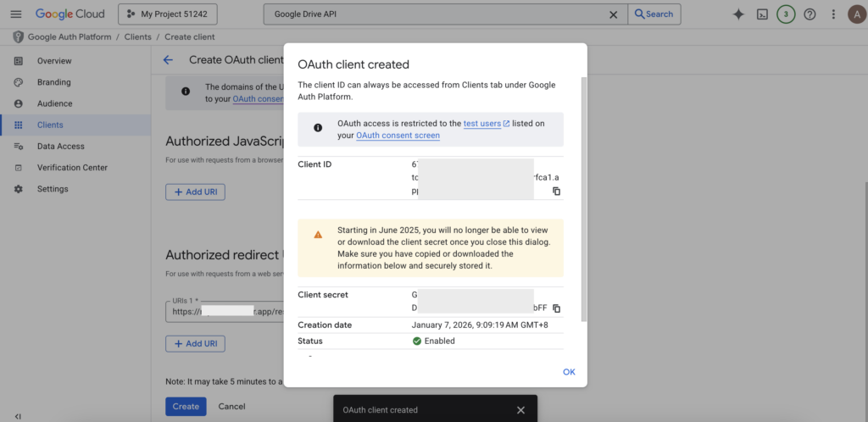The height and width of the screenshot is (422, 868).
Task: Open the OAuth consent screen link in dialog
Action: click(398, 136)
